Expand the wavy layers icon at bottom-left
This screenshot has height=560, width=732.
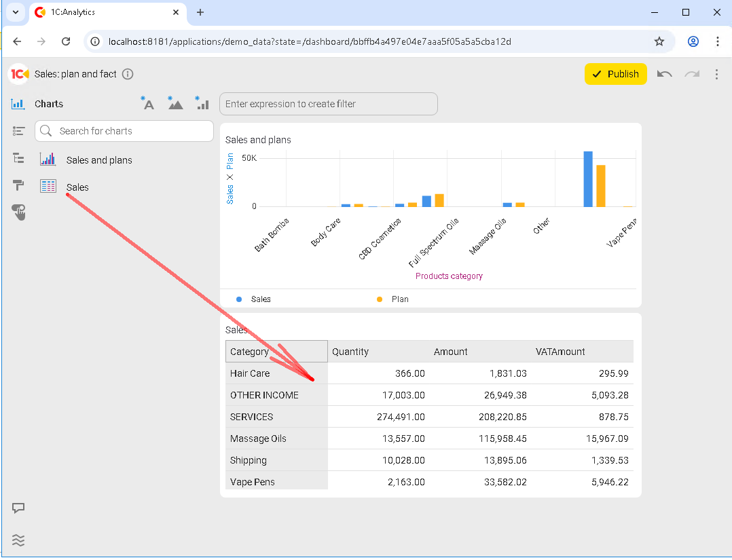[x=18, y=540]
